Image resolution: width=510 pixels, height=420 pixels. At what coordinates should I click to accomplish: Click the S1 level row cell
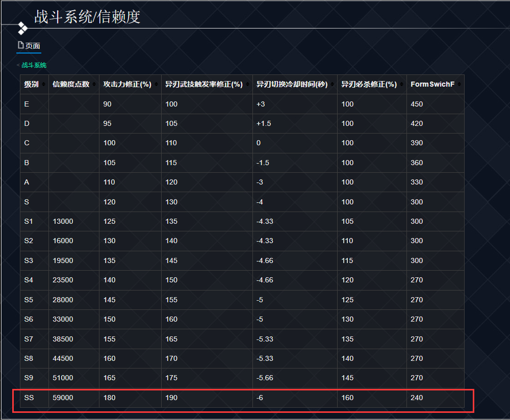(29, 222)
